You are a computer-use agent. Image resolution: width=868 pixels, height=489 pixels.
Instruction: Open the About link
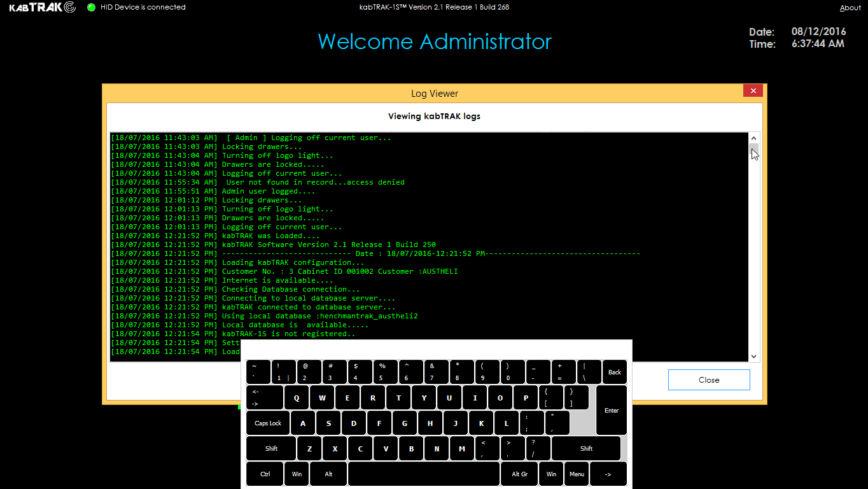pyautogui.click(x=850, y=8)
